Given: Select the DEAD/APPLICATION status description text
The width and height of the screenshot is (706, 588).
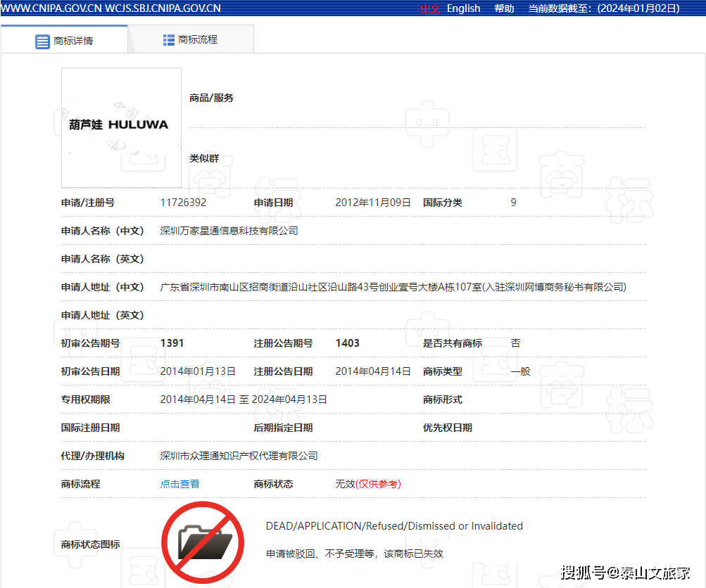Looking at the screenshot, I should pos(394,526).
